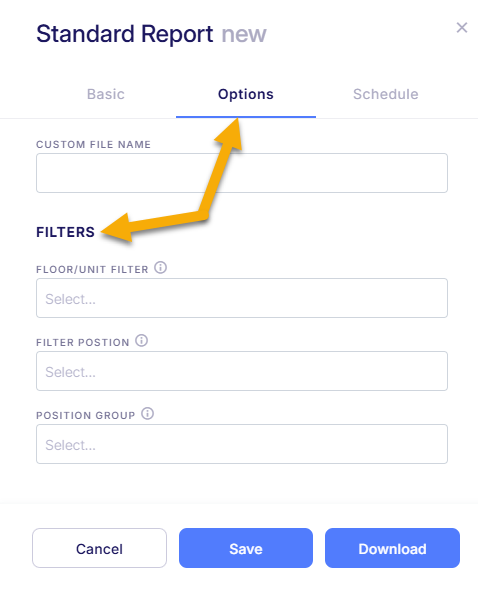
Task: Expand the Filter Postion select box
Action: click(x=242, y=371)
